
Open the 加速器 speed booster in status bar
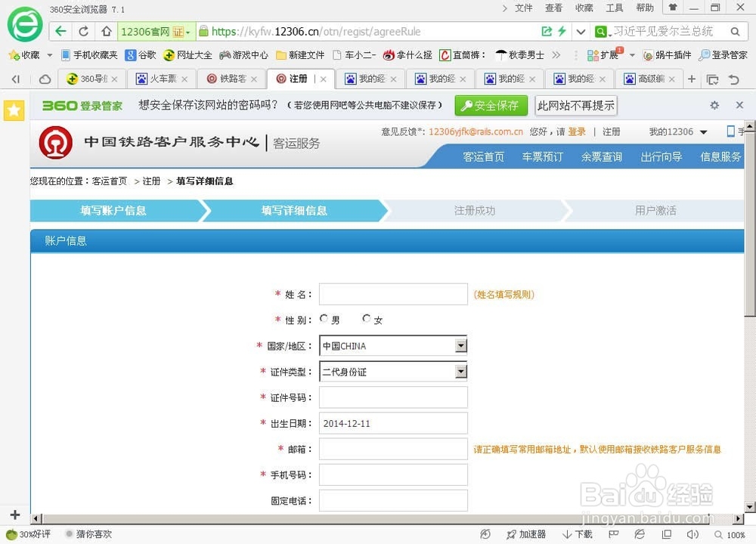click(527, 534)
